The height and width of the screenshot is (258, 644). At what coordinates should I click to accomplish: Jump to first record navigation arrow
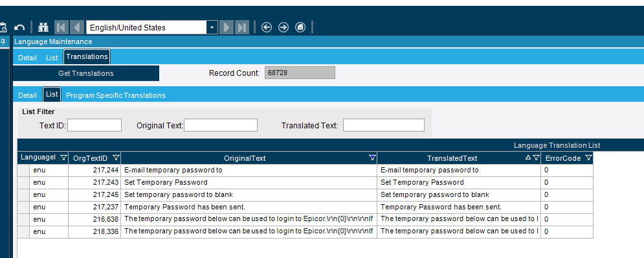point(61,28)
